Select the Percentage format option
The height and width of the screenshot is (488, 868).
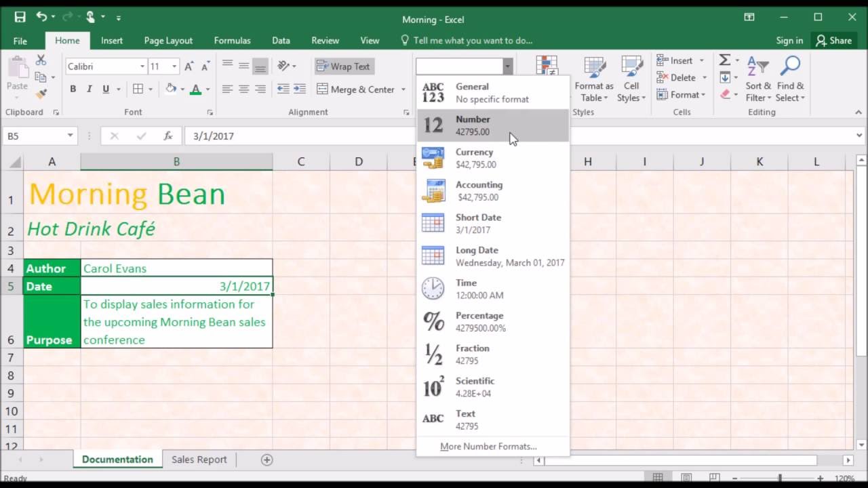[493, 321]
